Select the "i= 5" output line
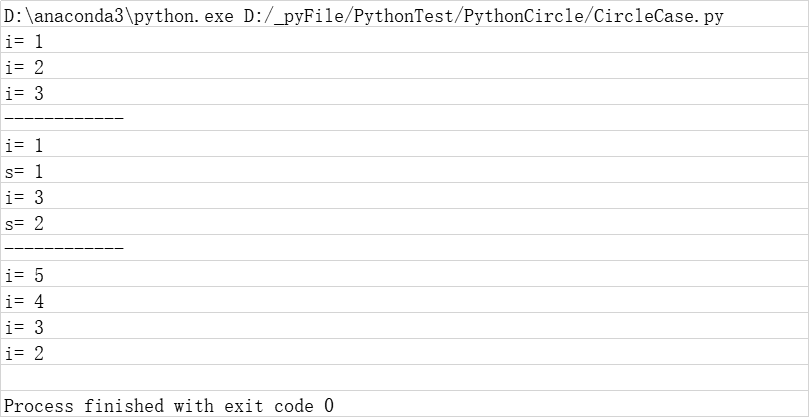809x417 pixels. [24, 276]
